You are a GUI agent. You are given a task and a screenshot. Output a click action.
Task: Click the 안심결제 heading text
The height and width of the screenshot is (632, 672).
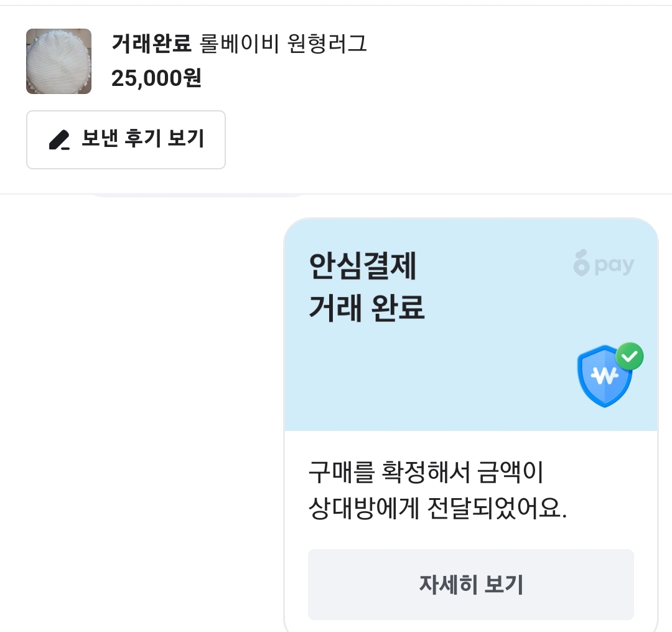[x=363, y=268]
